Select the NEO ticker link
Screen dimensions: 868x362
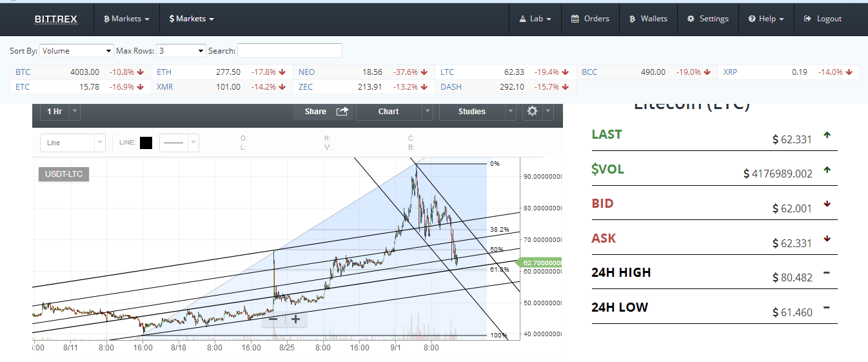(x=306, y=72)
